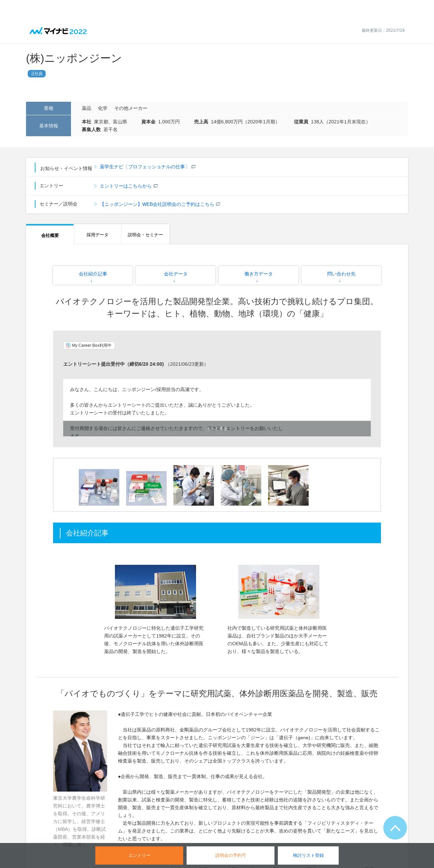Jump to 働き方データ anchor button
434x868 pixels.
coord(258,275)
